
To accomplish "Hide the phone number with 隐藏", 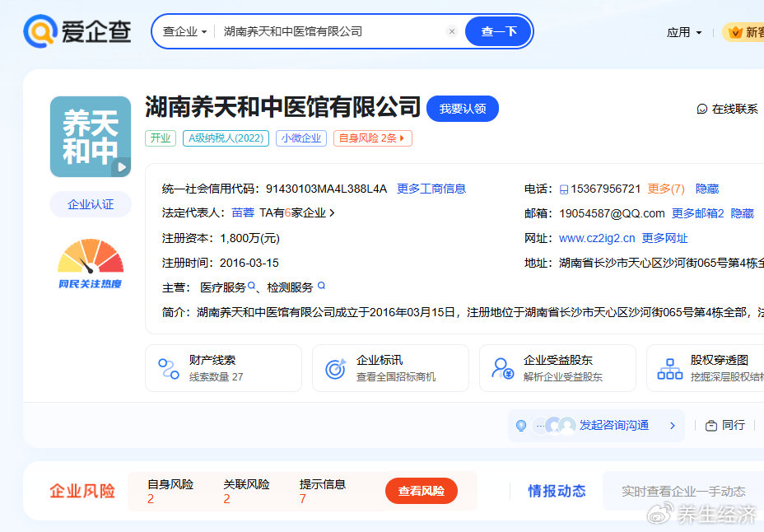I will coord(706,189).
